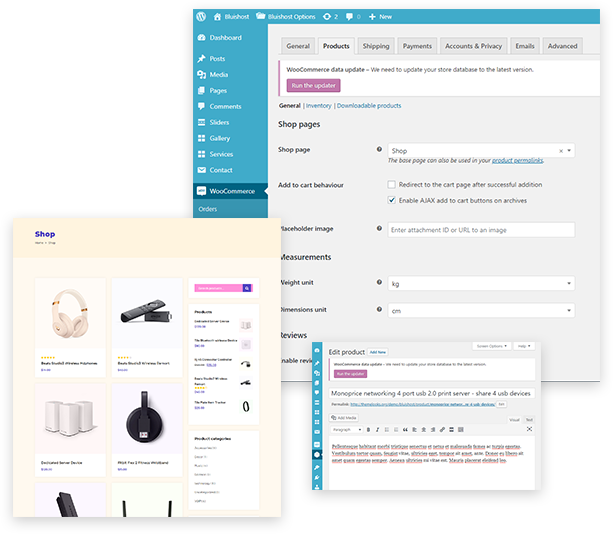
Task: Expand Screen Options in Edit product window
Action: [492, 346]
